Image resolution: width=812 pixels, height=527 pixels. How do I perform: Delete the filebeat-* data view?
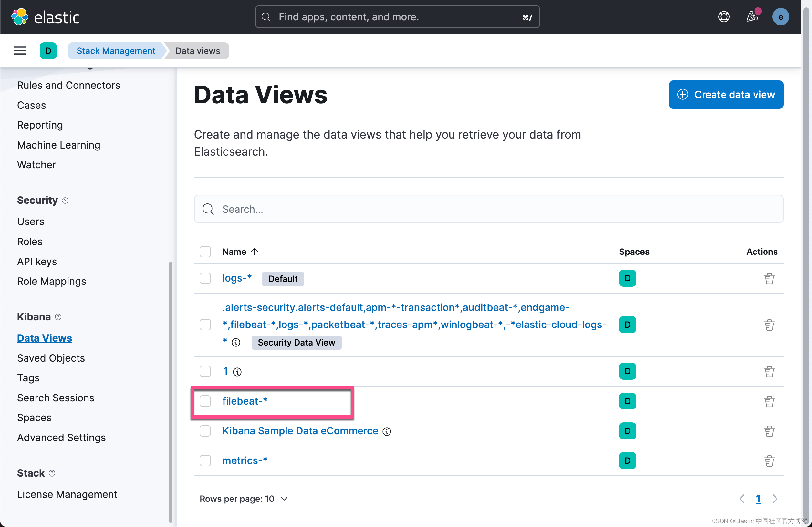[769, 401]
